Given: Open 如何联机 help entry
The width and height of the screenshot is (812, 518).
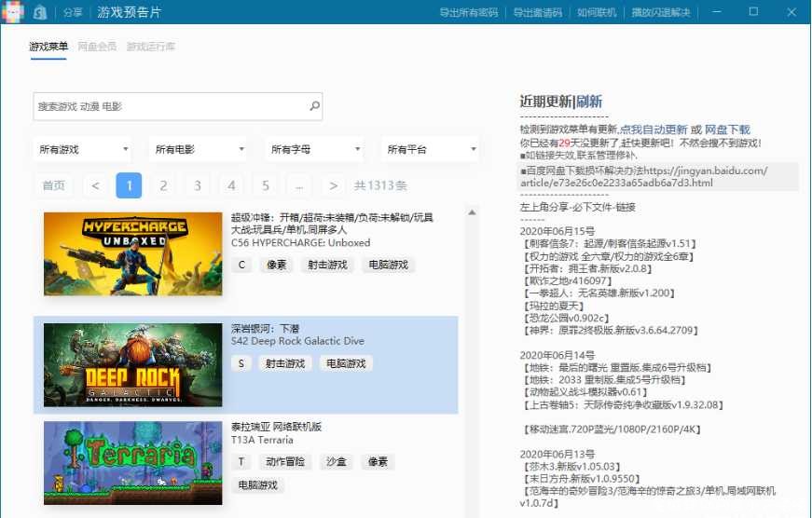Looking at the screenshot, I should [x=597, y=12].
